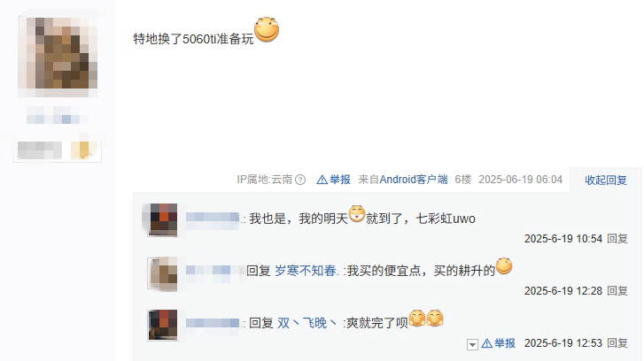Screen dimensions: 644x361
Task: Open user link 双丶飞晚丶
Action: point(307,323)
